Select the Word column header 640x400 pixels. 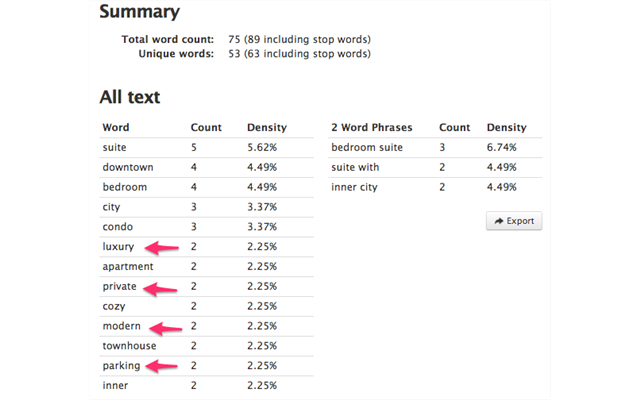116,128
